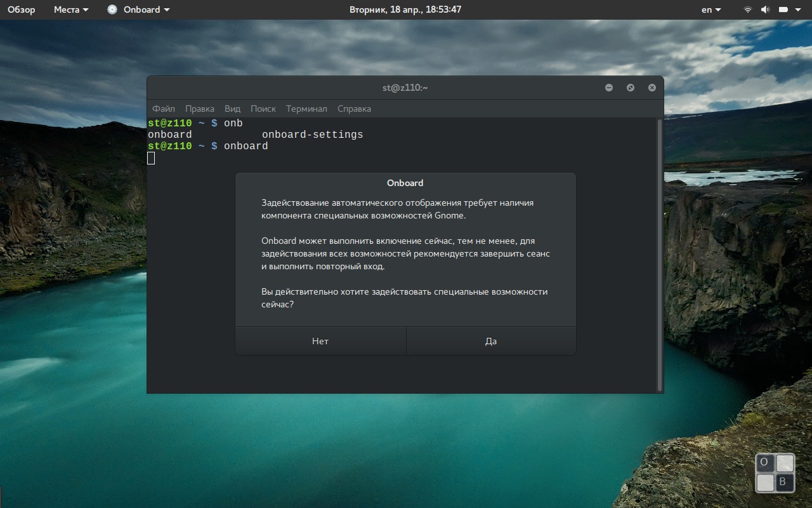
Task: Click the Onboard app icon in top bar
Action: coord(112,10)
